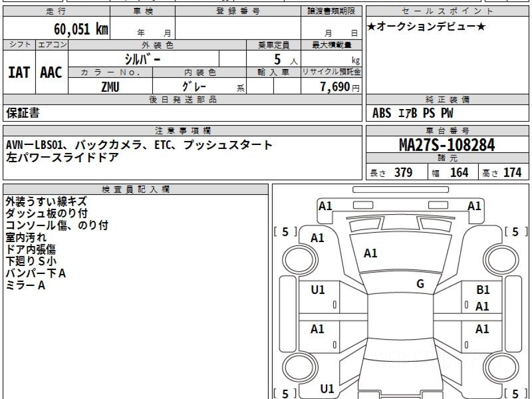
Task: Click the 検査員記入欄 header
Action: [136, 189]
